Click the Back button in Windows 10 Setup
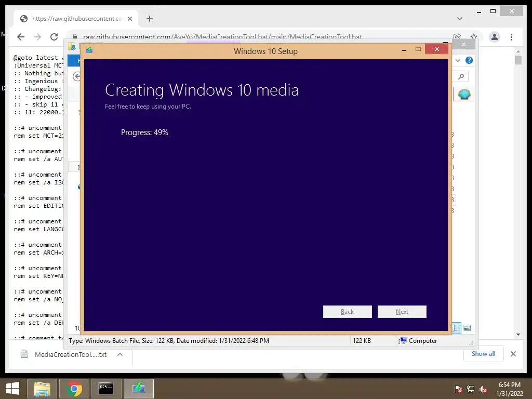 (x=347, y=312)
